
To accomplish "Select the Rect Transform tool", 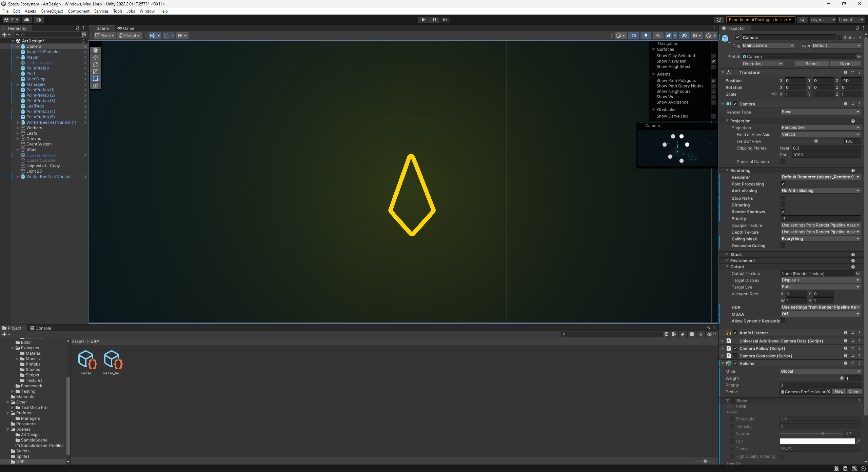I will pyautogui.click(x=96, y=78).
